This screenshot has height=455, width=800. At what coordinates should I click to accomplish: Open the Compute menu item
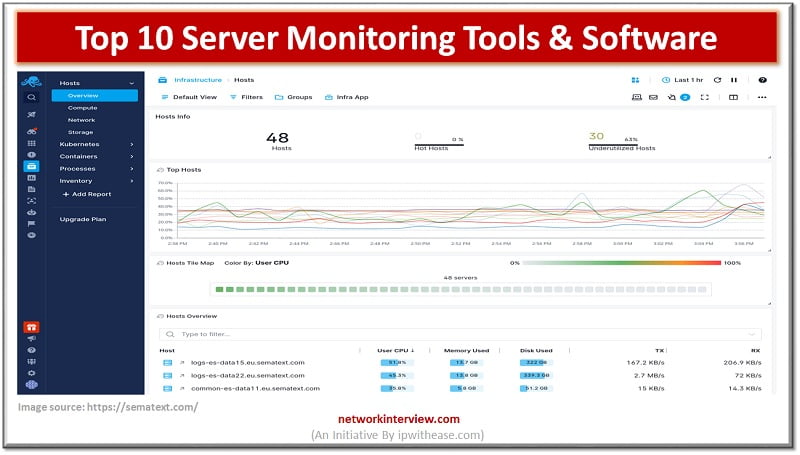tap(83, 108)
